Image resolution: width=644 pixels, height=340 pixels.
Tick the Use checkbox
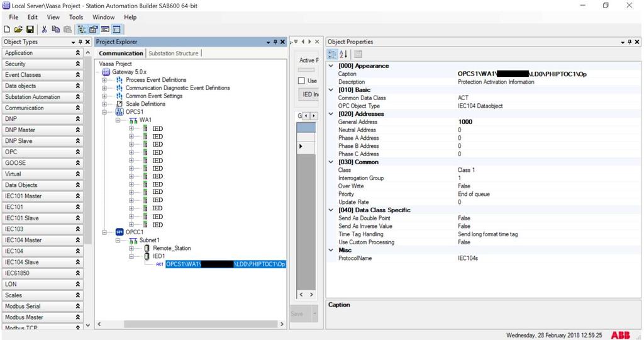point(301,81)
